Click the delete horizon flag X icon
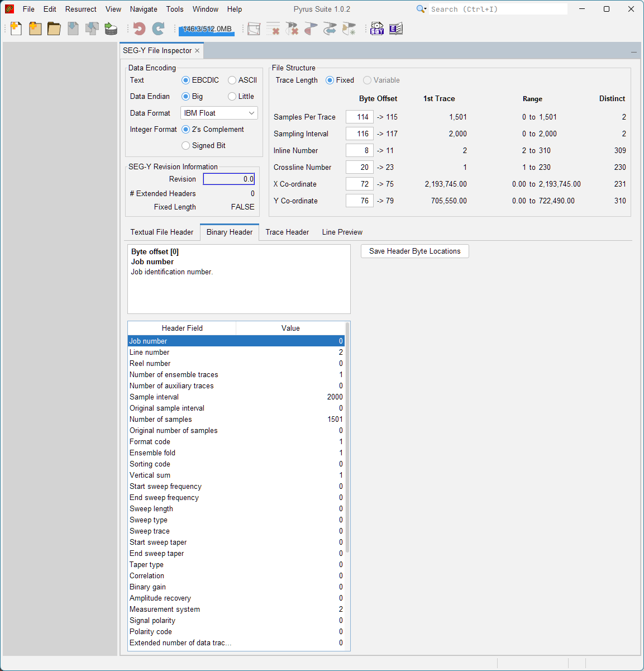The width and height of the screenshot is (644, 671). (292, 28)
